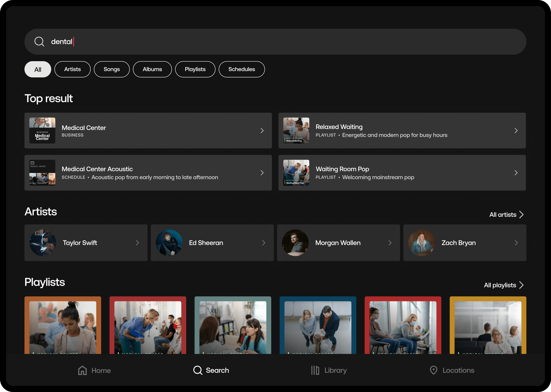Open the All playlists link
Viewport: 551px width, 392px height.
(x=503, y=285)
